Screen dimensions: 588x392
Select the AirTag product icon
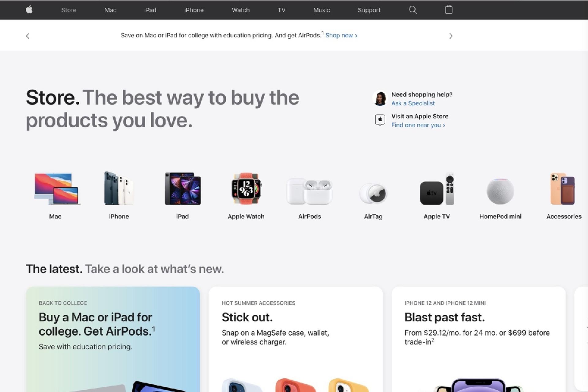tap(373, 194)
